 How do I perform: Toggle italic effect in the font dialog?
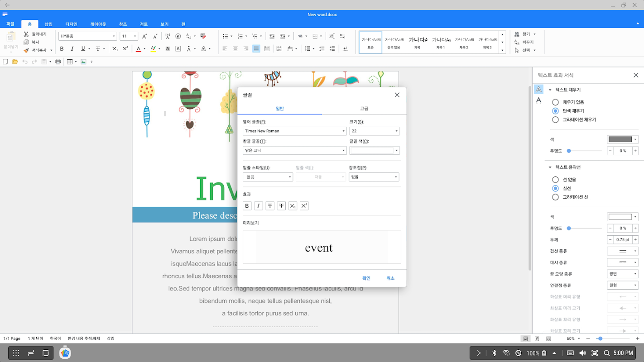click(x=259, y=206)
